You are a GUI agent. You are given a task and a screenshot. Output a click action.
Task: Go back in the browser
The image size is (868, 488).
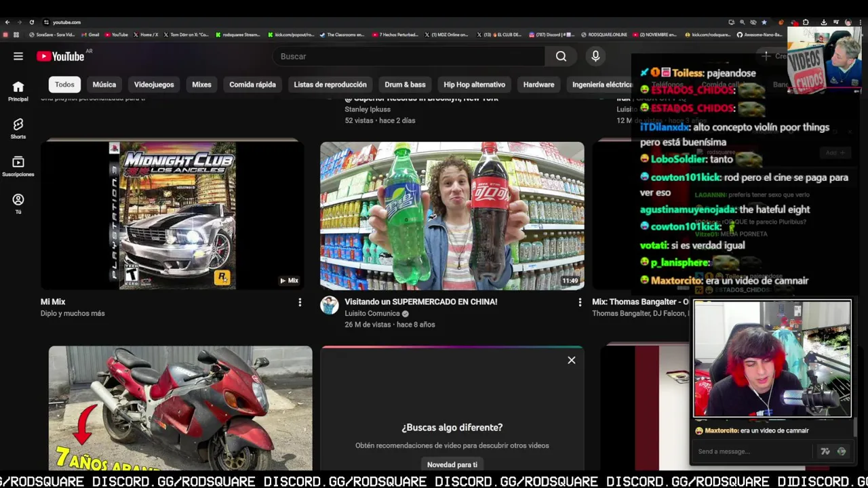click(7, 22)
